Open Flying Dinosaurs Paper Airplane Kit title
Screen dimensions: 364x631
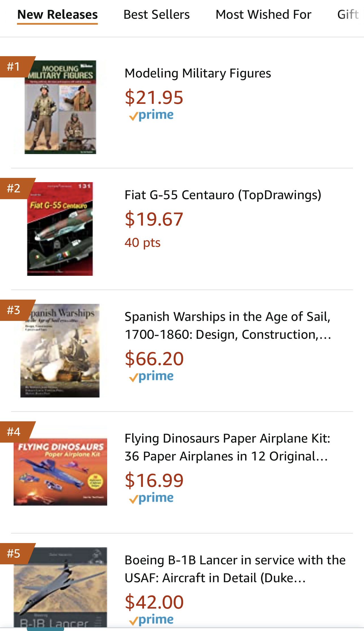click(227, 447)
